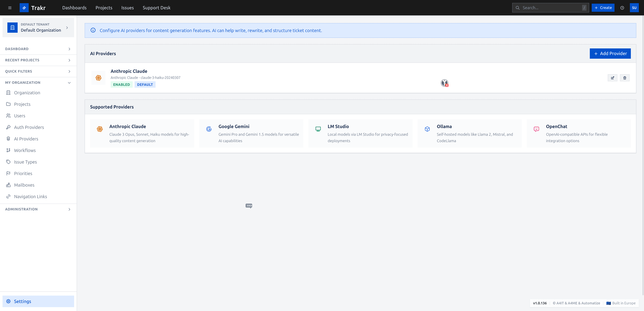Click the Add Provider button
The width and height of the screenshot is (644, 311).
pyautogui.click(x=610, y=53)
